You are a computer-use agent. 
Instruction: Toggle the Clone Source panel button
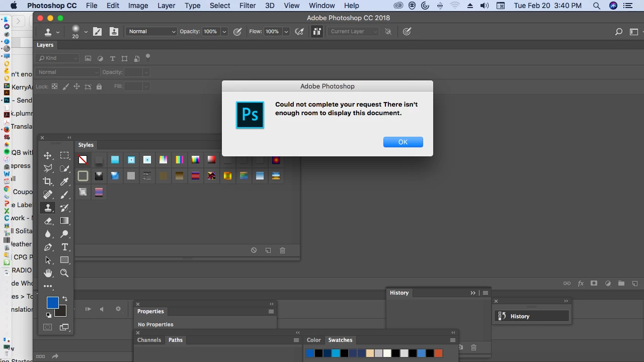114,32
